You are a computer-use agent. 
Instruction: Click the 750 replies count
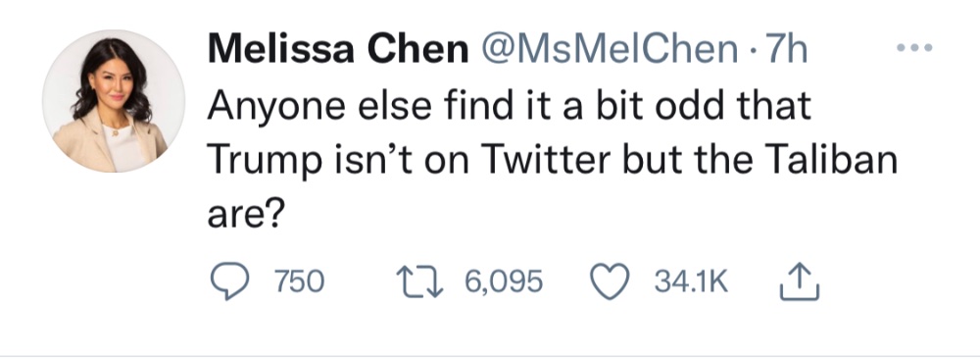(301, 282)
